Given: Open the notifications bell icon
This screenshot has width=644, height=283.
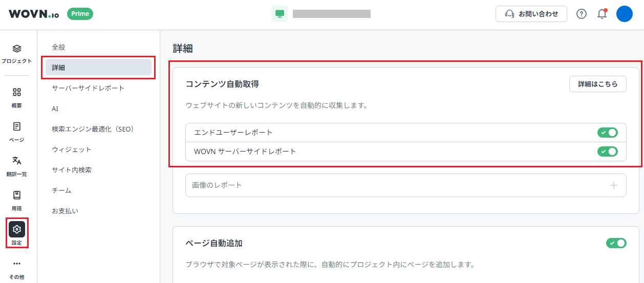Looking at the screenshot, I should tap(602, 14).
